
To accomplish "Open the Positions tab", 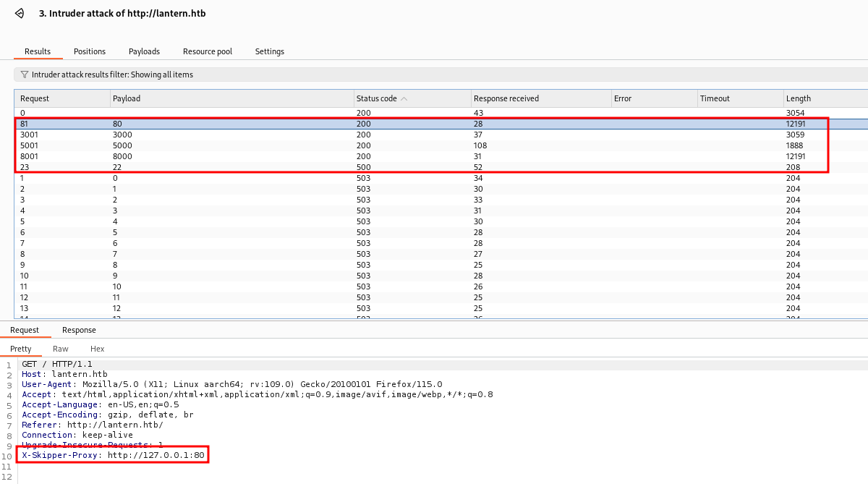I will pyautogui.click(x=90, y=51).
